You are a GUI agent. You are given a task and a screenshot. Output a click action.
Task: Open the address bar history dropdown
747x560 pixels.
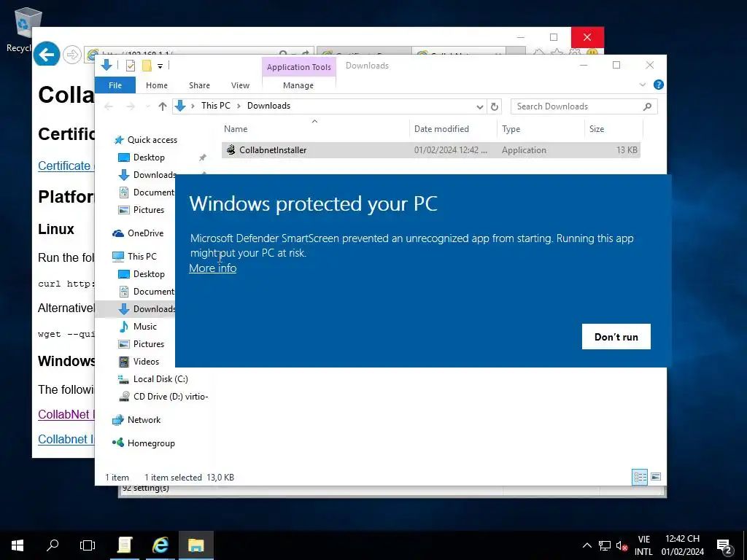[480, 106]
